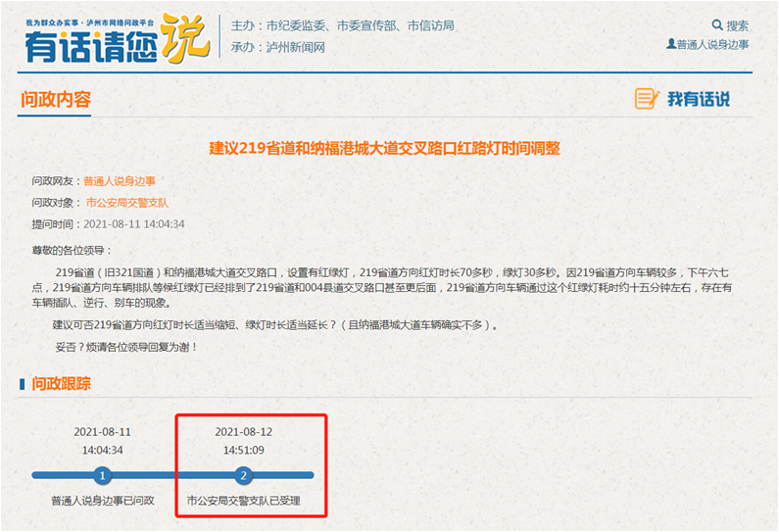The image size is (779, 532).
Task: Click the 泸州新闻网 organizer text
Action: click(x=295, y=47)
